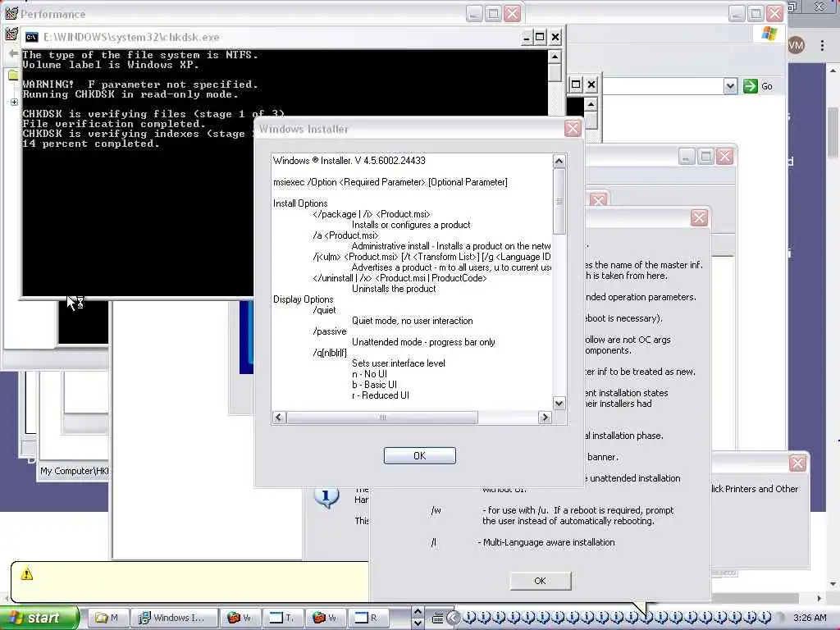Viewport: 840px width, 630px height.
Task: Click the Go button beside the address bar
Action: (759, 86)
